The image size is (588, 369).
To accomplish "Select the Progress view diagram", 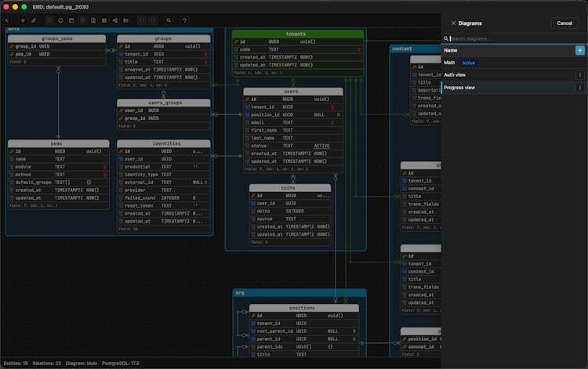I will click(459, 88).
